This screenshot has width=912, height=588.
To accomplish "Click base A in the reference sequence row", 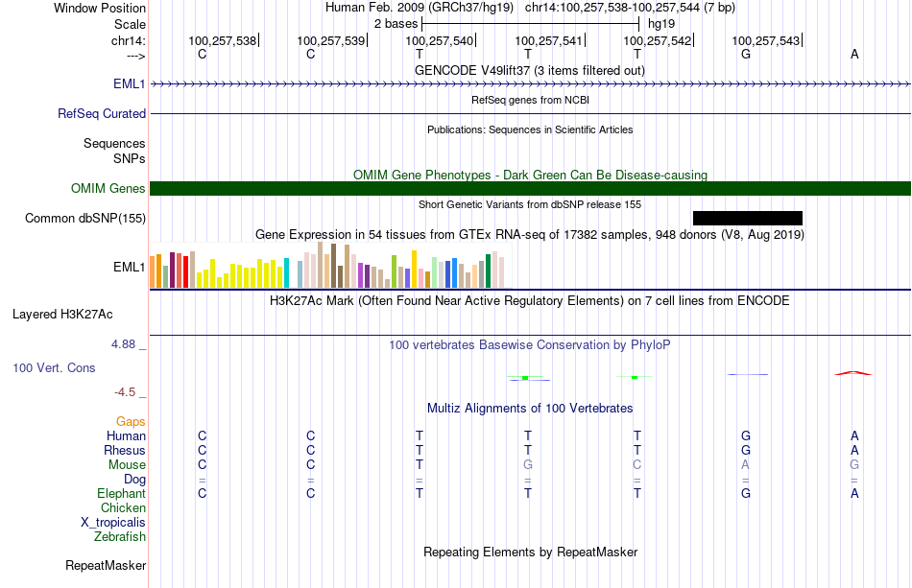I will [854, 54].
